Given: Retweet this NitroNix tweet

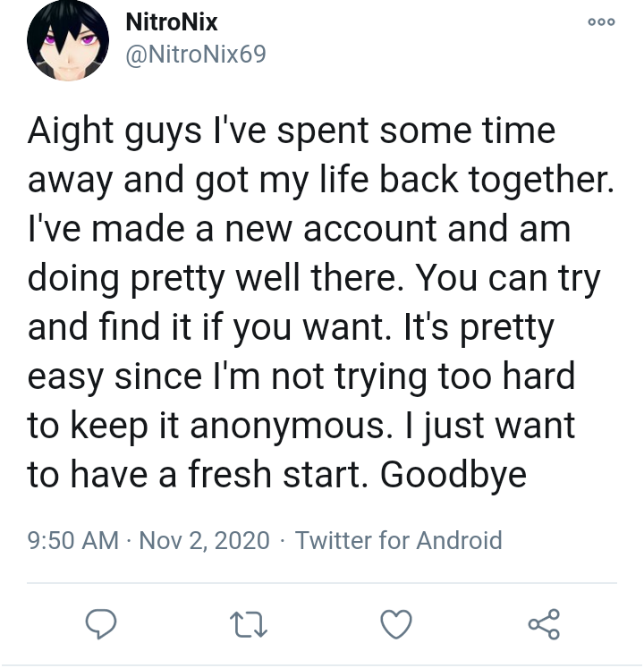Looking at the screenshot, I should pyautogui.click(x=249, y=624).
